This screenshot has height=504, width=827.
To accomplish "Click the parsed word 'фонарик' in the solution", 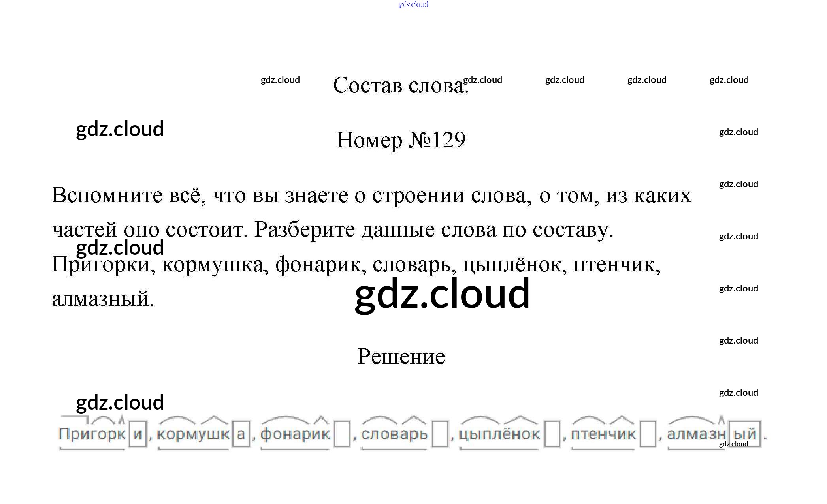I will [x=295, y=434].
